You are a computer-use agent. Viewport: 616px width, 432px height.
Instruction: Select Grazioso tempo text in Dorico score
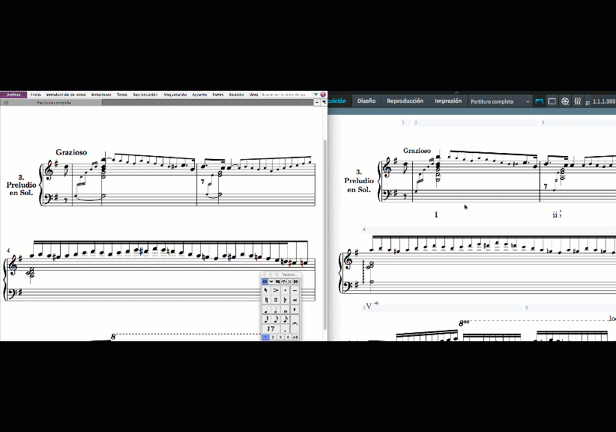[417, 150]
